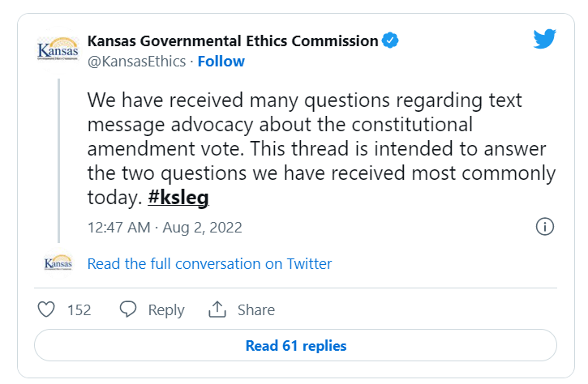Click the @KansasEthics handle
588x384 pixels.
pos(137,62)
